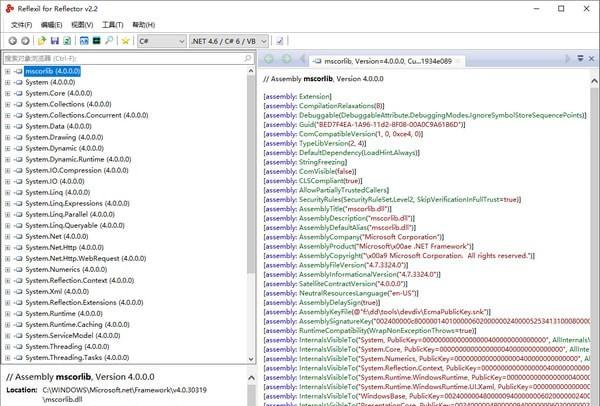Open an assembly with the folder icon
600x406 pixels.
[x=42, y=40]
